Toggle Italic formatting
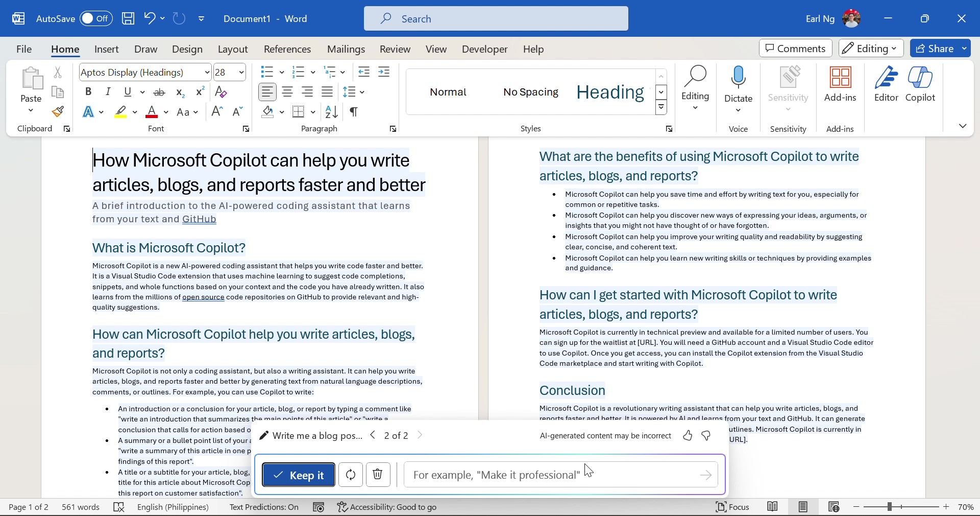 point(108,92)
